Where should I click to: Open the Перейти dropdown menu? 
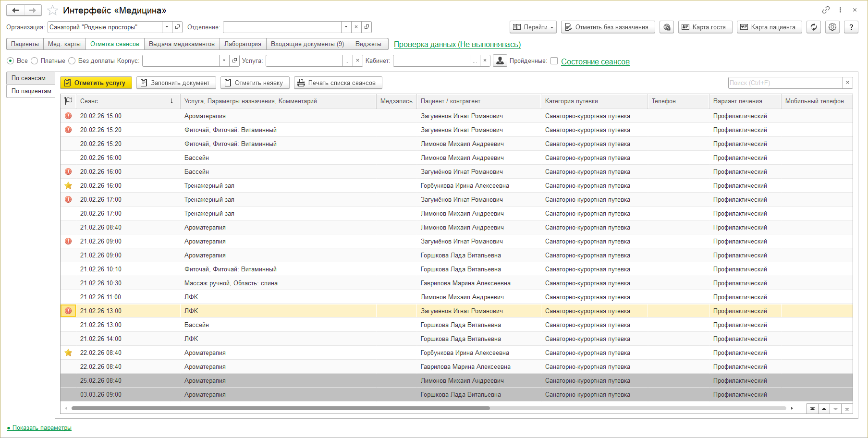533,27
